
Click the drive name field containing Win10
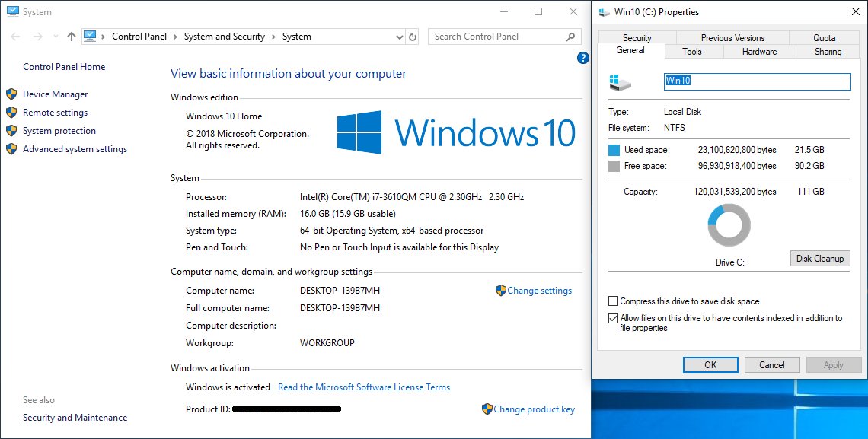(758, 81)
